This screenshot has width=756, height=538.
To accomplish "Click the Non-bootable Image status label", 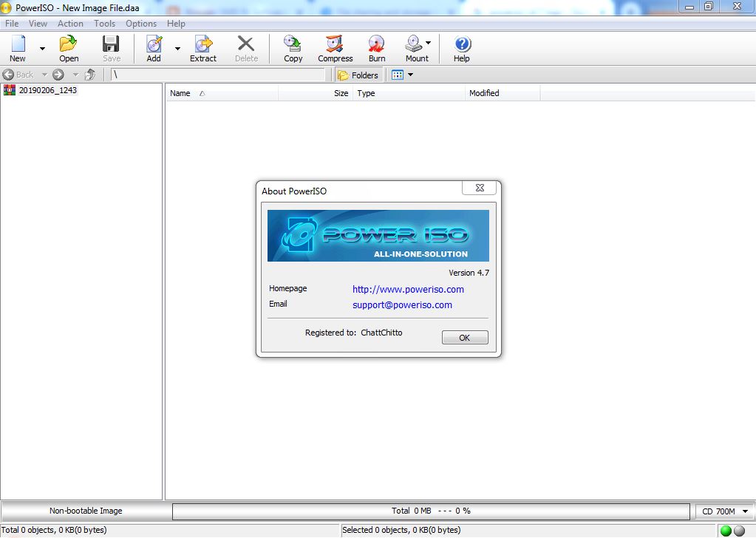I will [86, 511].
